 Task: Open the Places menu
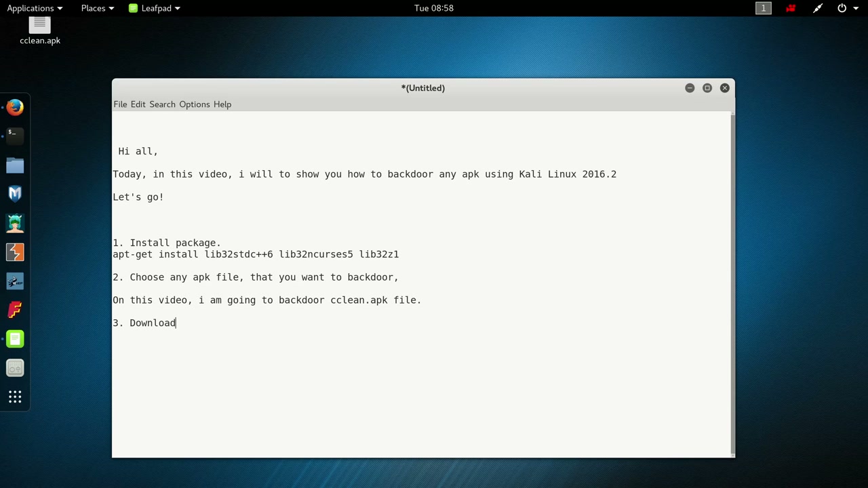(98, 8)
